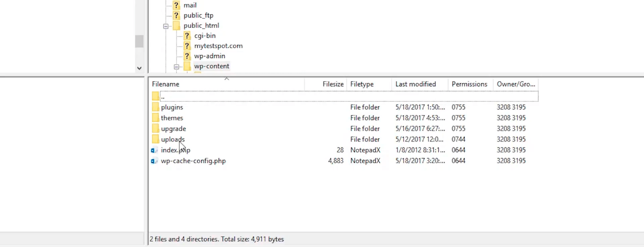Select public_ftp in the directory tree
Viewport: 644px width, 247px height.
[x=199, y=15]
